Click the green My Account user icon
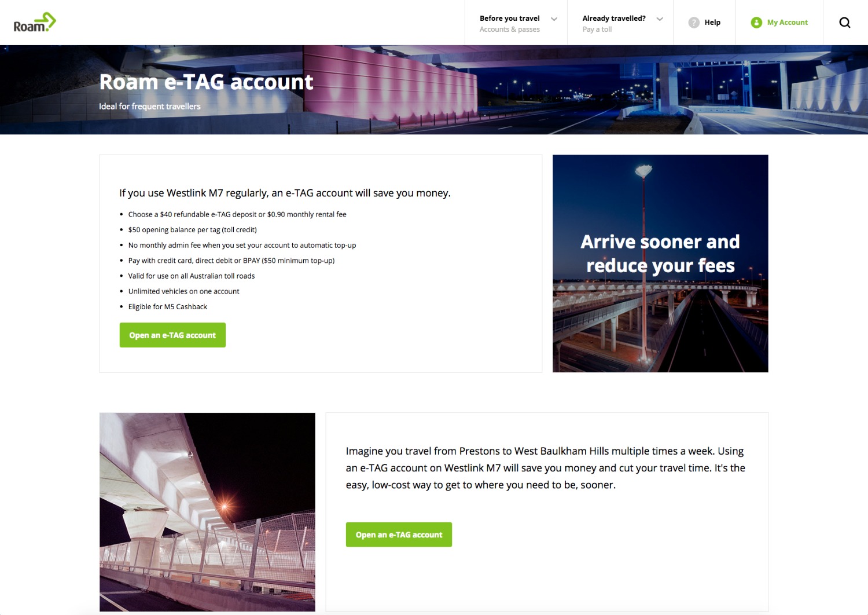Screen dimensions: 868x615 pyautogui.click(x=756, y=23)
